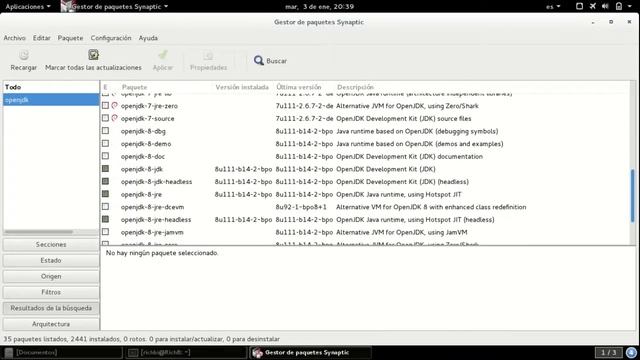Image resolution: width=640 pixels, height=360 pixels.
Task: Mark the openjdk-8-jre-jamvm checkbox
Action: pos(105,232)
